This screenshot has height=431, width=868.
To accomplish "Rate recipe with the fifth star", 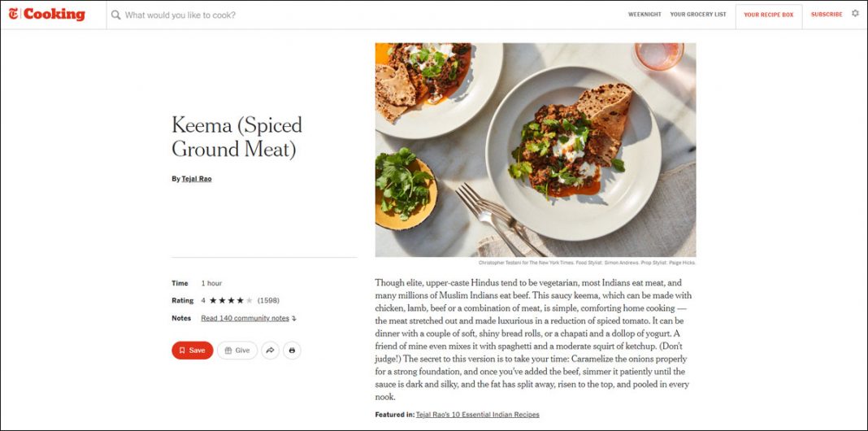I will pyautogui.click(x=250, y=301).
